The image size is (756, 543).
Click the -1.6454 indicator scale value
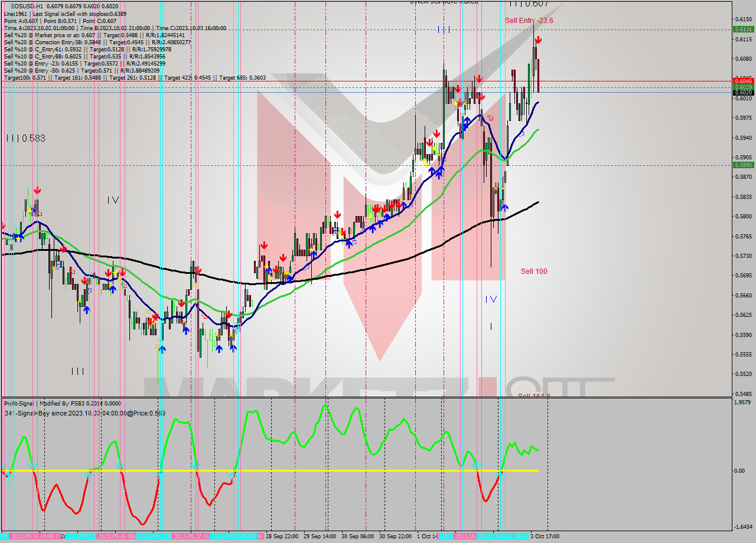(742, 527)
